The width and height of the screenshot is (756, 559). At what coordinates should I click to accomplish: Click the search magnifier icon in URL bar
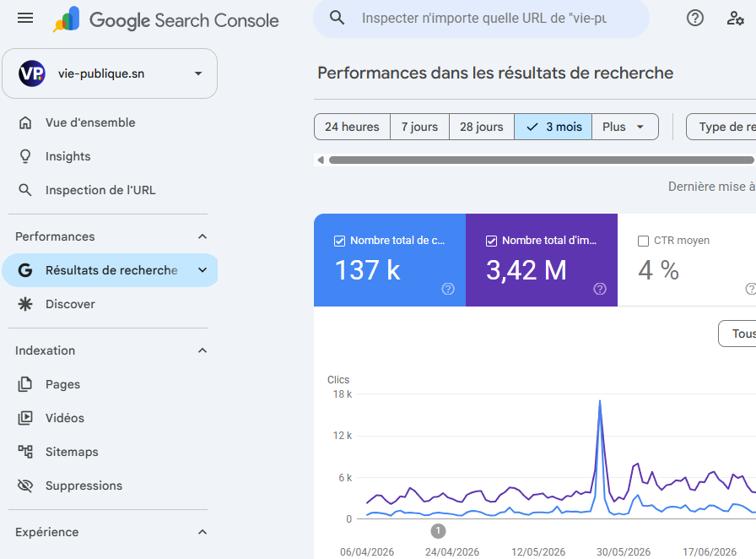coord(337,18)
